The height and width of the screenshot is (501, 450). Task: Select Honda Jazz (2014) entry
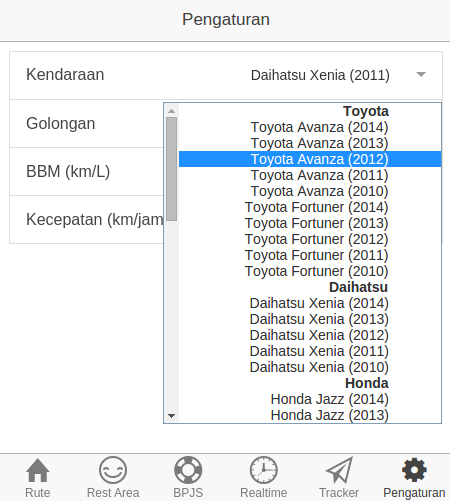[310, 399]
